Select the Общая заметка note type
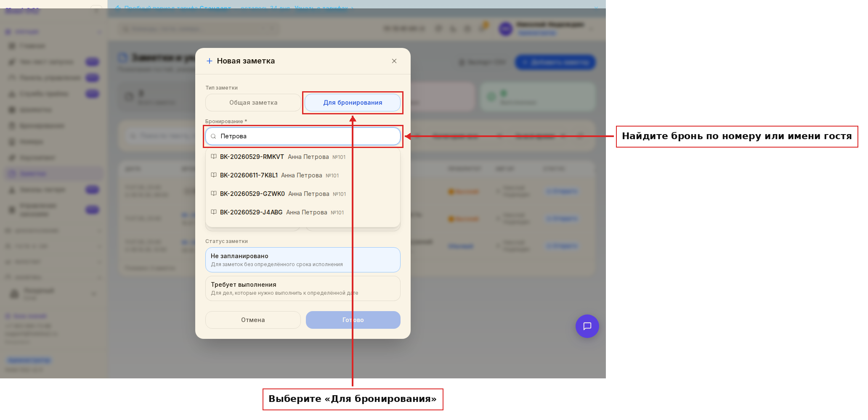This screenshot has width=868, height=420. click(x=253, y=103)
